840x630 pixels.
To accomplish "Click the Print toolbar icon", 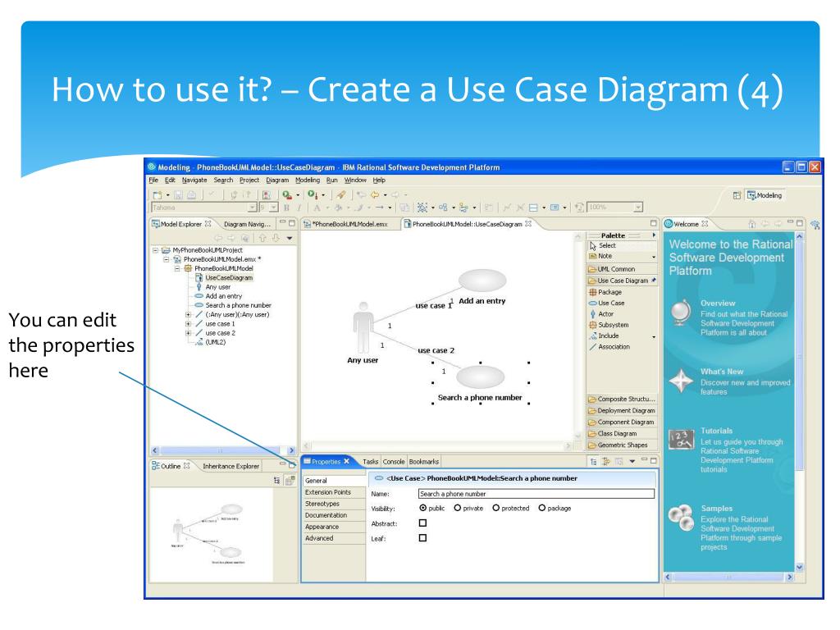I will click(191, 195).
